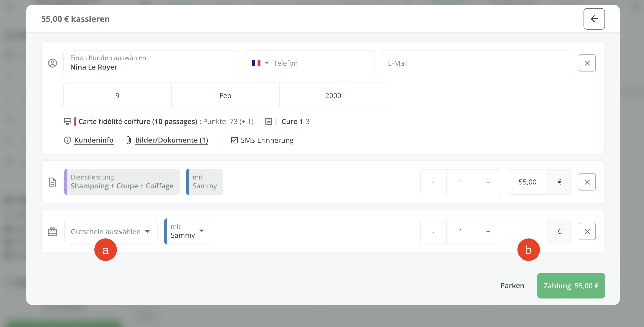This screenshot has height=327, width=644.
Task: Click the Parken link
Action: pyautogui.click(x=512, y=286)
